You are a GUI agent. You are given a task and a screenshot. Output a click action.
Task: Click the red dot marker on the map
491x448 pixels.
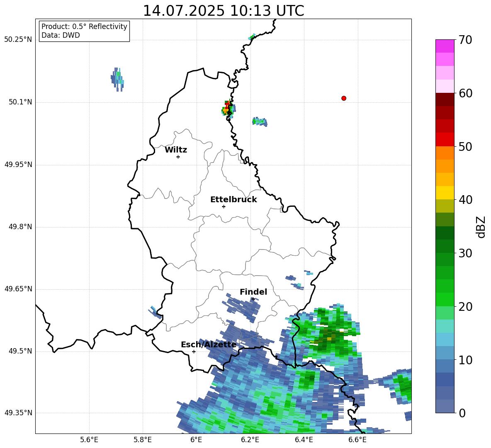(x=343, y=98)
